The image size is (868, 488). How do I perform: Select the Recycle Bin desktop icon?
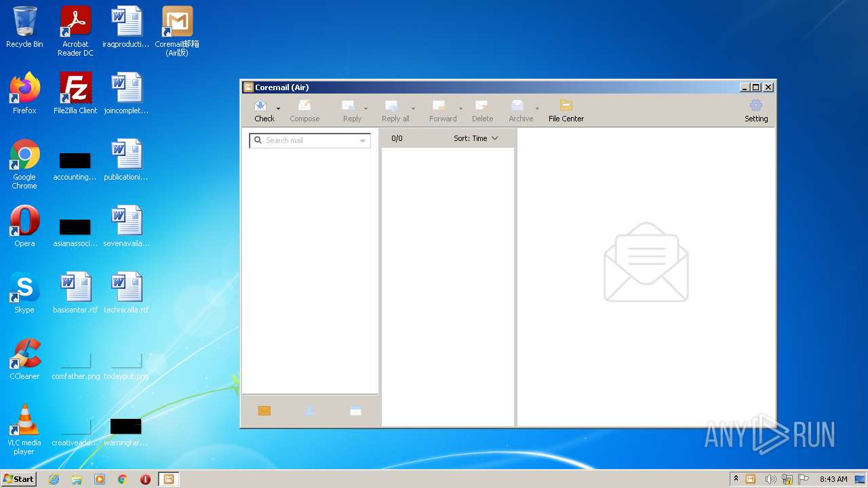[24, 28]
